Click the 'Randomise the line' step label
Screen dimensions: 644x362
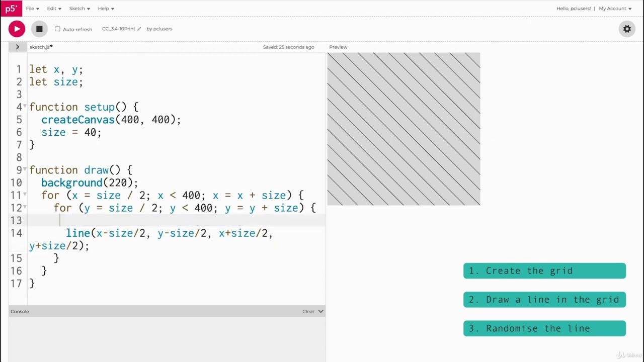(544, 328)
